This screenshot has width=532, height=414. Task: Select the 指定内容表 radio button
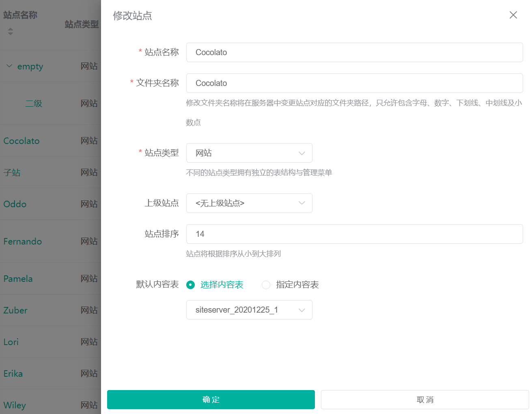[x=266, y=285]
